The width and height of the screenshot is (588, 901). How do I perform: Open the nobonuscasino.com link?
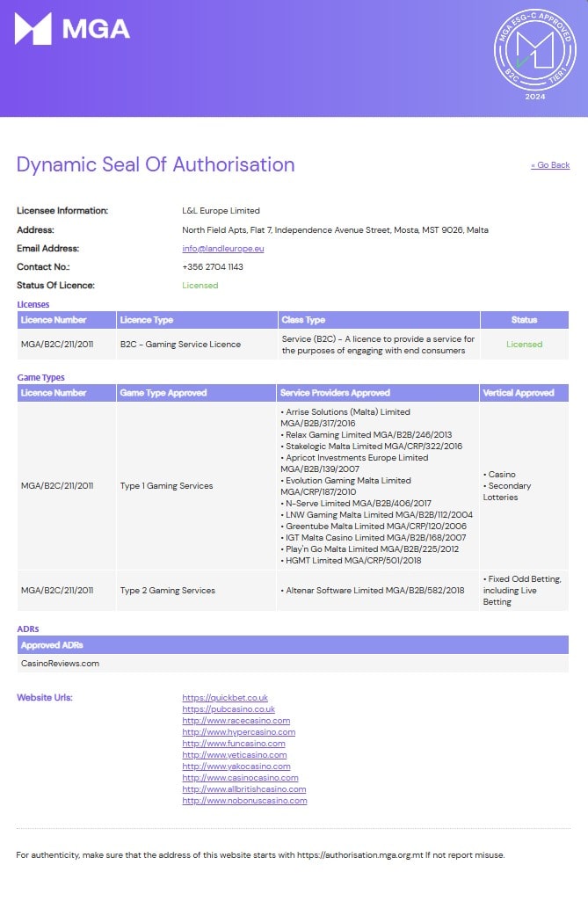(244, 801)
